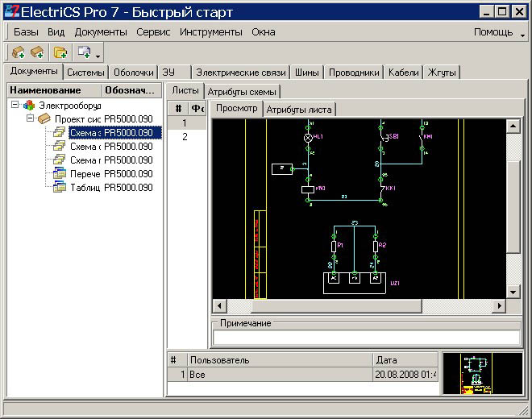This screenshot has width=532, height=419.
Task: Click the Таблиц document icon
Action: pos(60,187)
